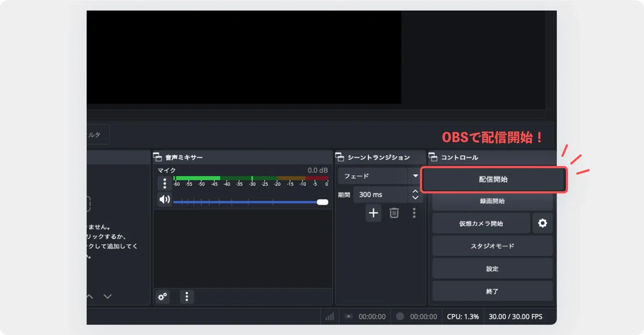This screenshot has height=335, width=644.
Task: Toggle スタジオモード
Action: point(492,246)
